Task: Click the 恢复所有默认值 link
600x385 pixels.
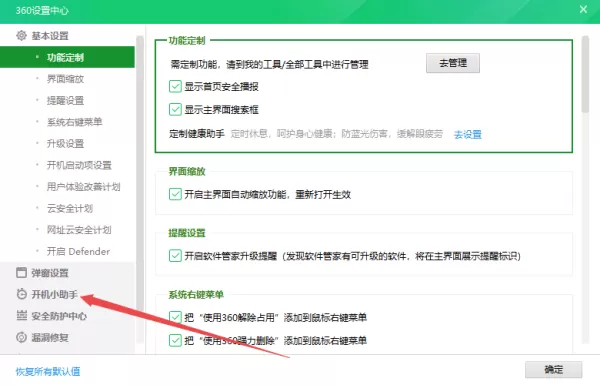Action: click(x=48, y=371)
